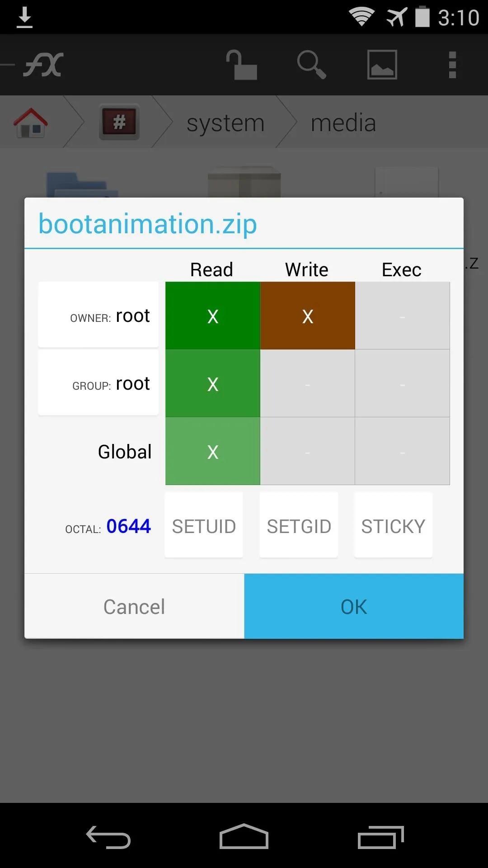Tap the FX app logo
This screenshot has height=868, width=488.
43,65
